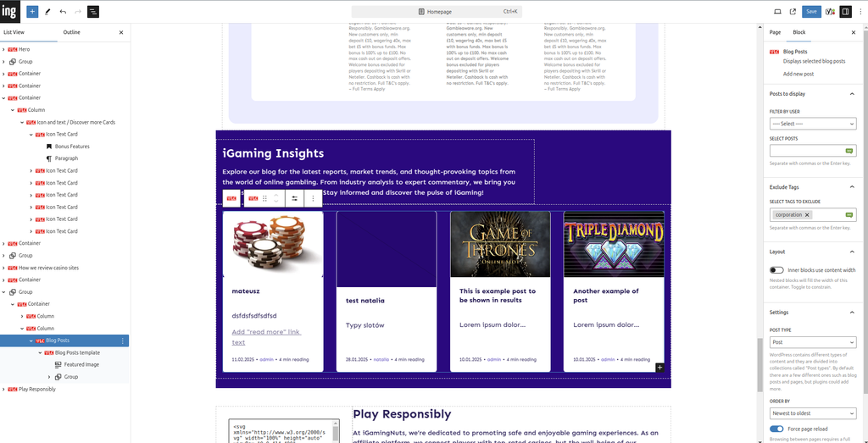Open the Post Type dropdown
The width and height of the screenshot is (868, 443).
(813, 342)
